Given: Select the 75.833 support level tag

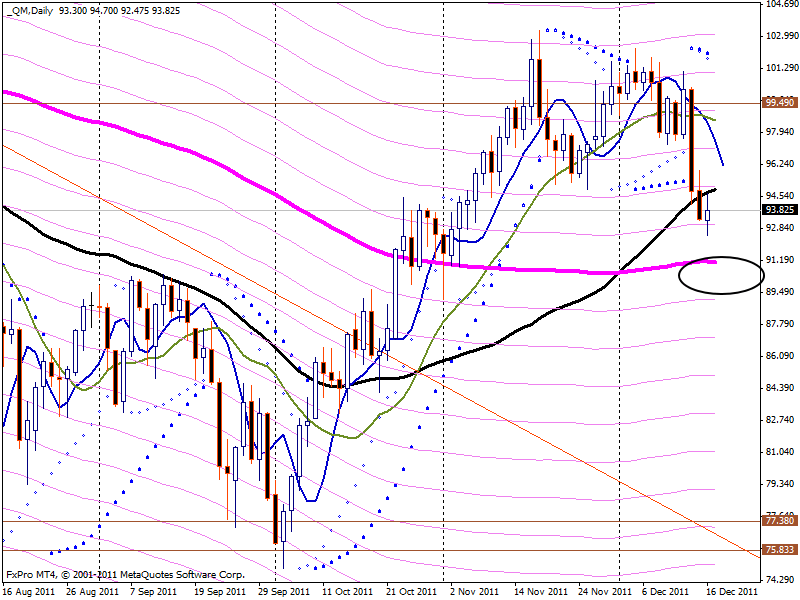Looking at the screenshot, I should tap(780, 549).
